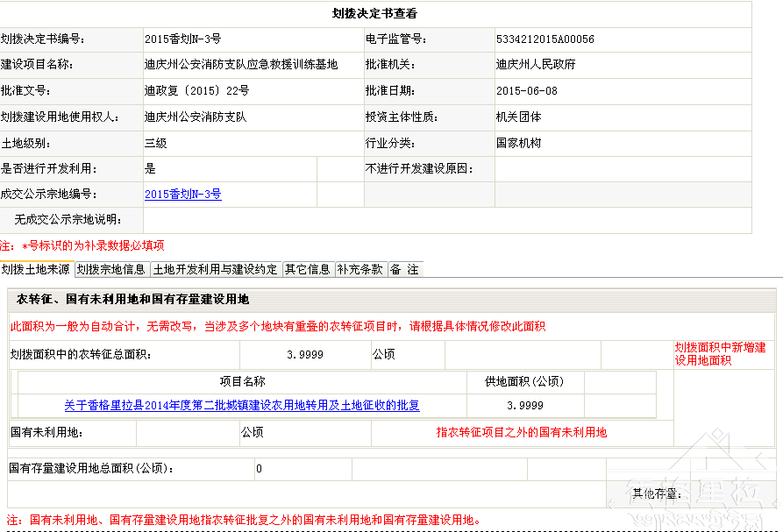Open the 备 注 tab
Screen dimensions: 783x532
point(404,269)
